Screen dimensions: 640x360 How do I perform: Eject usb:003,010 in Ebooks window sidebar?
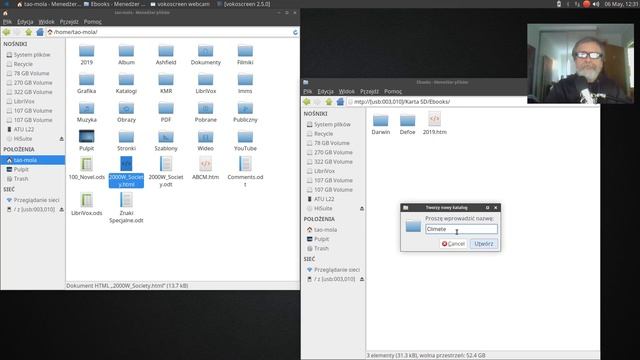pos(362,279)
